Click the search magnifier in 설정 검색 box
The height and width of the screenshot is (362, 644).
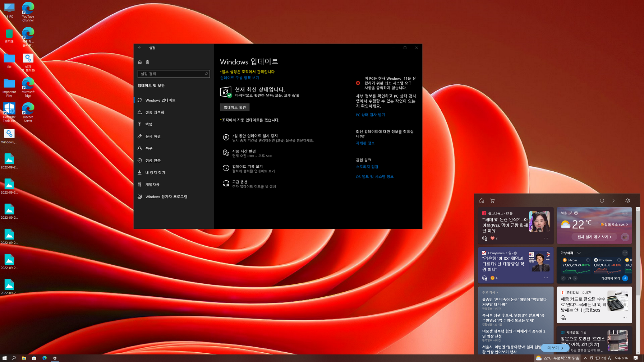tap(206, 74)
